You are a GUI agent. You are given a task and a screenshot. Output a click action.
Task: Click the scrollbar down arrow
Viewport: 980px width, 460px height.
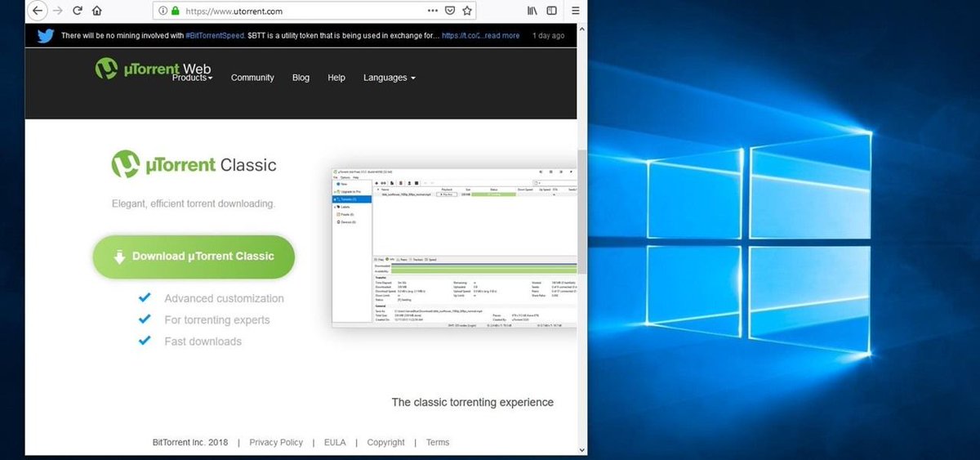coord(581,450)
